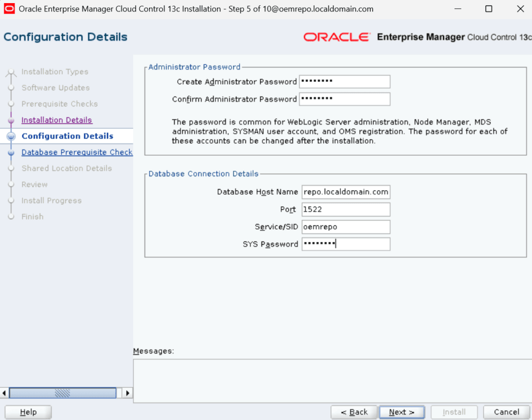Click the Configuration Details page heading
The image size is (532, 420).
click(65, 37)
